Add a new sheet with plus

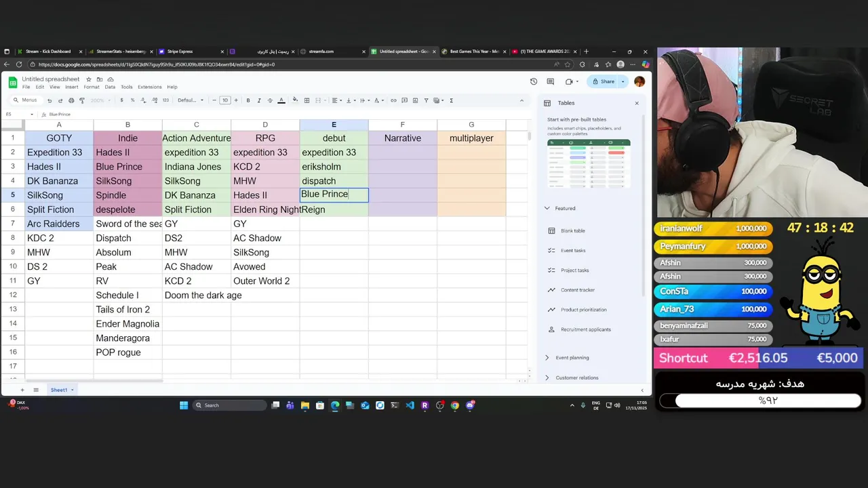(x=22, y=390)
